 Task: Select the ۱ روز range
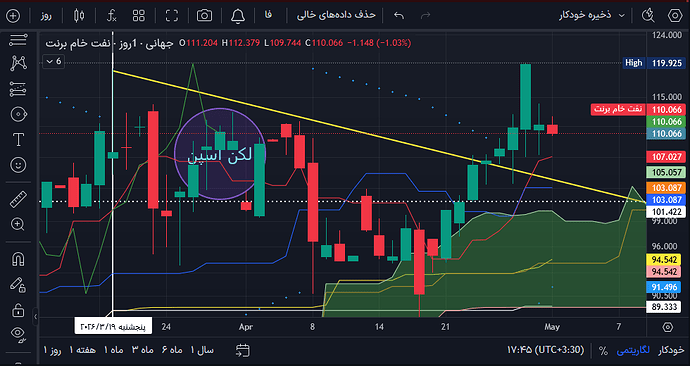pyautogui.click(x=52, y=350)
